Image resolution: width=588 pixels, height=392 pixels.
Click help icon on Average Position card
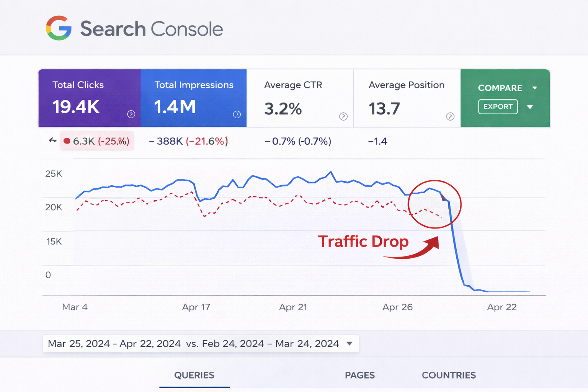tap(450, 116)
